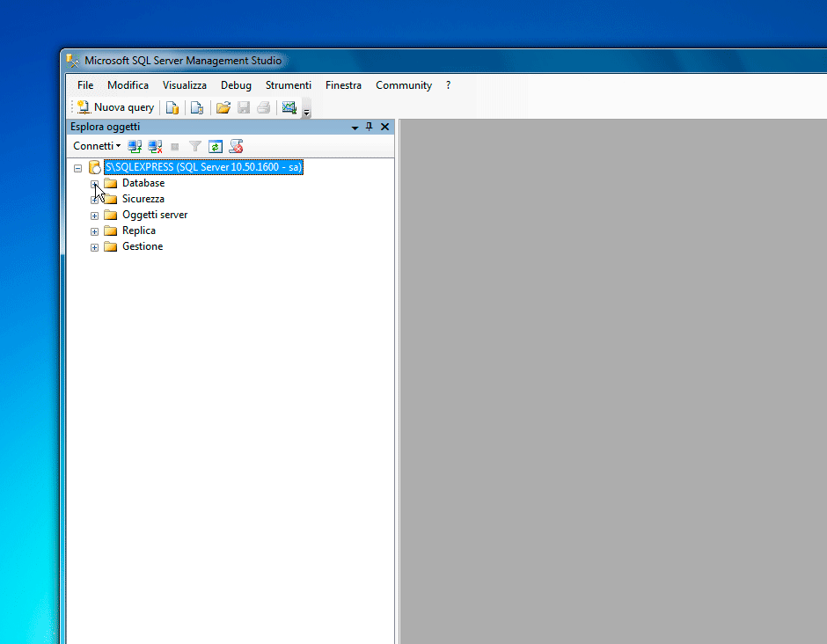Click the Open File folder icon
The image size is (827, 644).
[x=223, y=107]
